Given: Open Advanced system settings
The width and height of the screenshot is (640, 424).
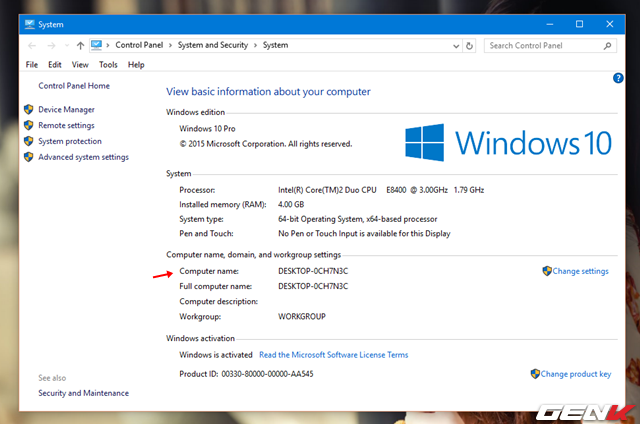Looking at the screenshot, I should 83,157.
